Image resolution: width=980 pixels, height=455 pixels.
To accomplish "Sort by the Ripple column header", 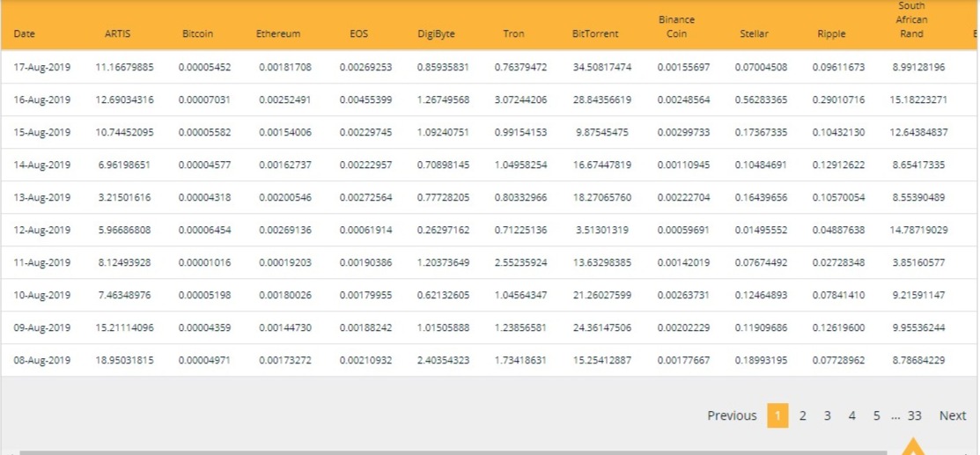I will [x=831, y=33].
